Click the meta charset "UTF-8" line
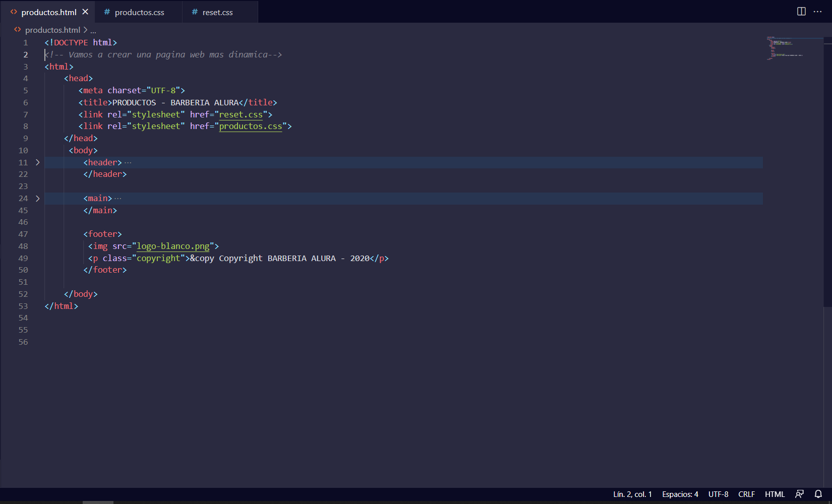The height and width of the screenshot is (504, 832). click(132, 91)
